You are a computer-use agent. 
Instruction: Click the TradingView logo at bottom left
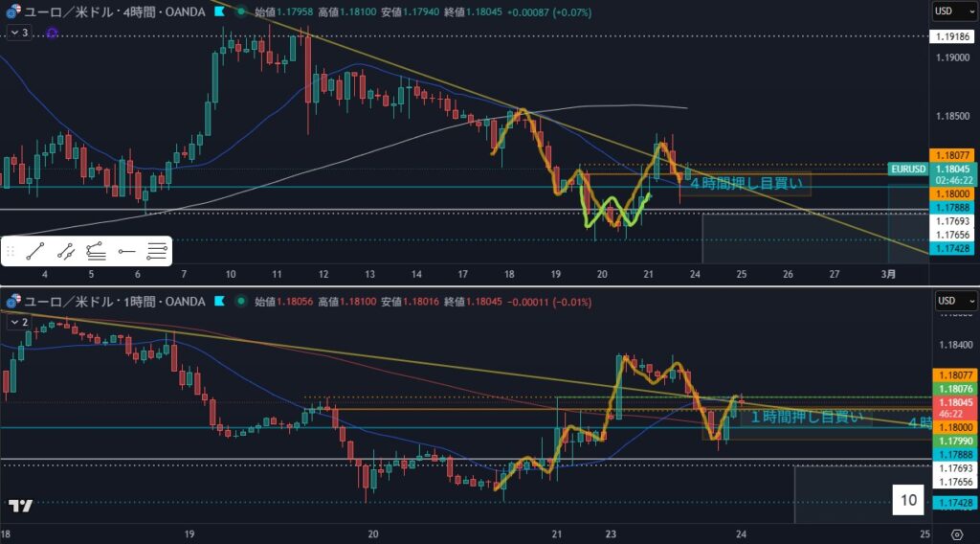pos(21,506)
